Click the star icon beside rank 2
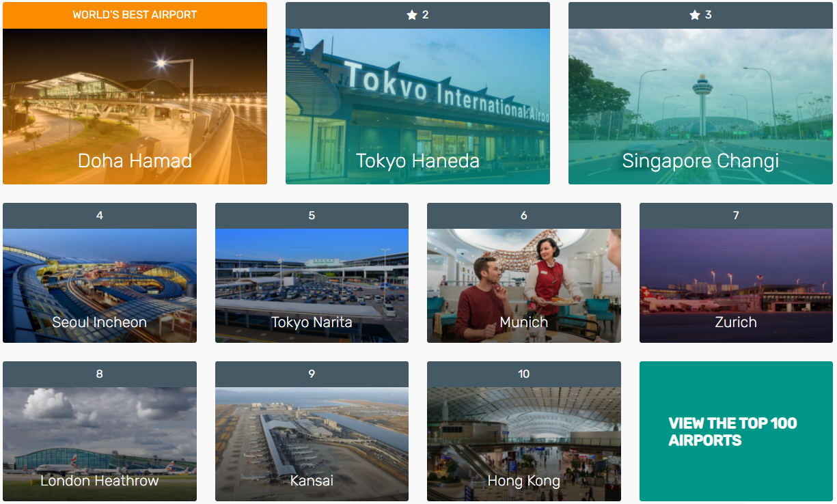The width and height of the screenshot is (837, 504). pyautogui.click(x=412, y=15)
